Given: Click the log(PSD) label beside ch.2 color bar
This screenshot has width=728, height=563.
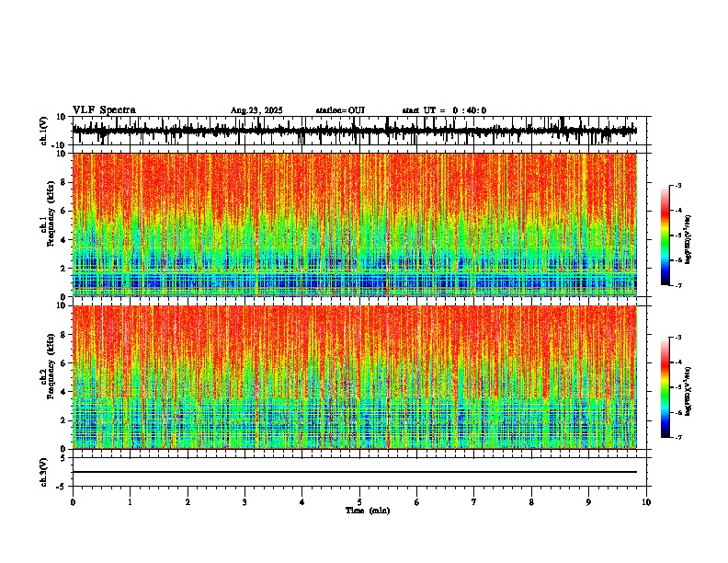Looking at the screenshot, I should (x=688, y=392).
